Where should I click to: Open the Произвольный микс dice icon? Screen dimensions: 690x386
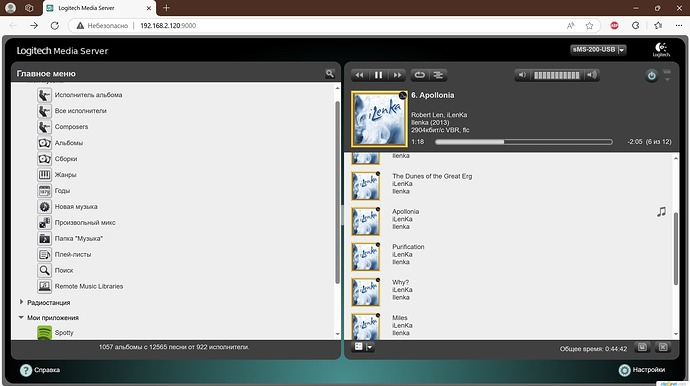coord(44,222)
